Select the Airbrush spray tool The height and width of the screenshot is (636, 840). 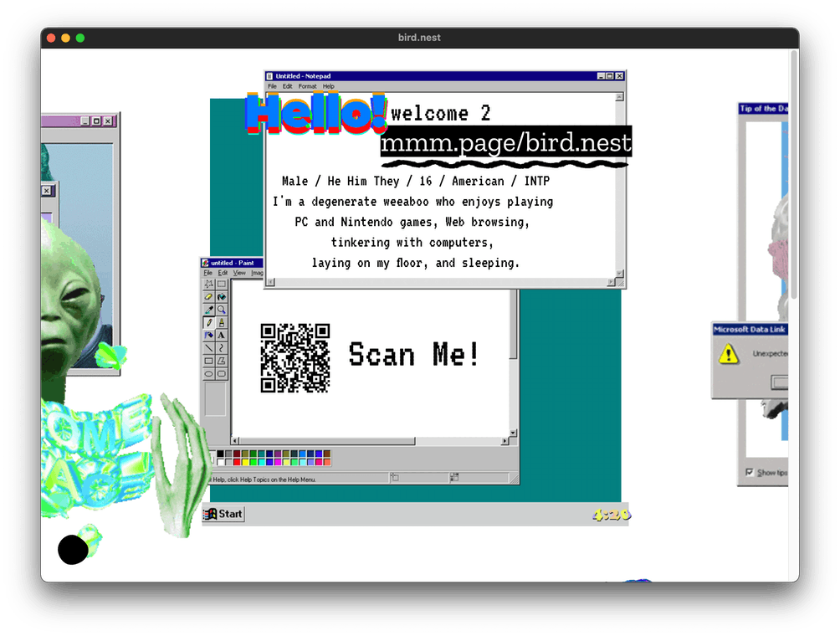208,336
